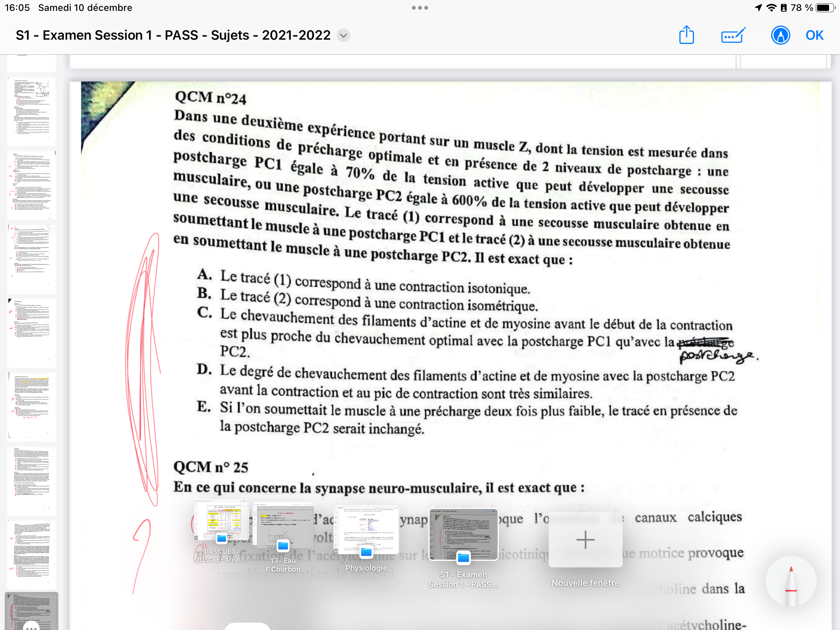
Task: Tap the Share icon in toolbar
Action: coord(686,35)
